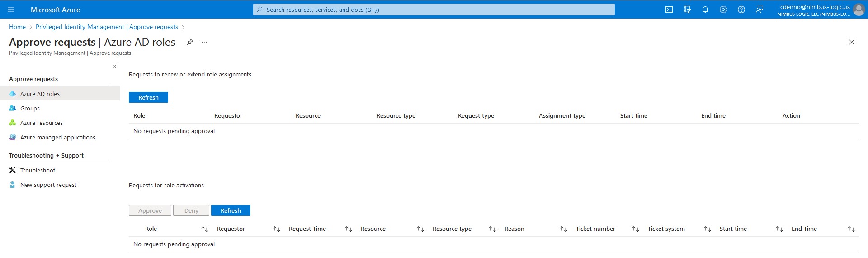Sort the activations table by Request Time

pyautogui.click(x=349, y=229)
